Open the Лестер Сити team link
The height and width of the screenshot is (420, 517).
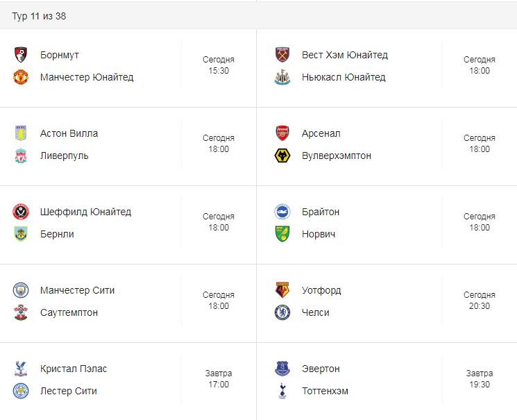click(68, 391)
